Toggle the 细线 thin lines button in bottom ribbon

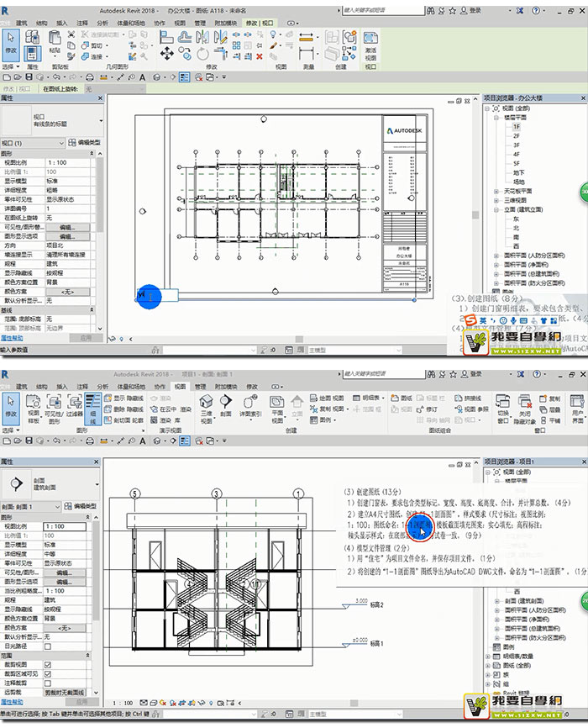pos(92,409)
